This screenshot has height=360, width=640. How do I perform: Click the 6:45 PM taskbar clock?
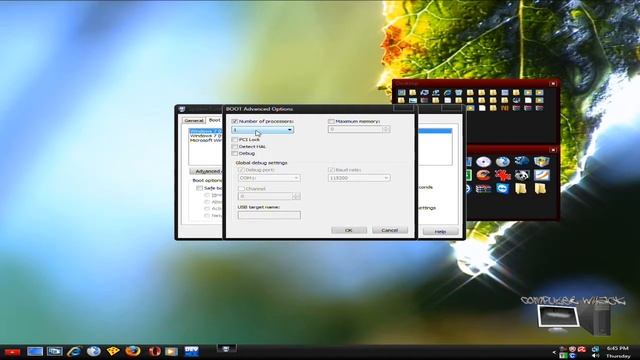tap(618, 349)
